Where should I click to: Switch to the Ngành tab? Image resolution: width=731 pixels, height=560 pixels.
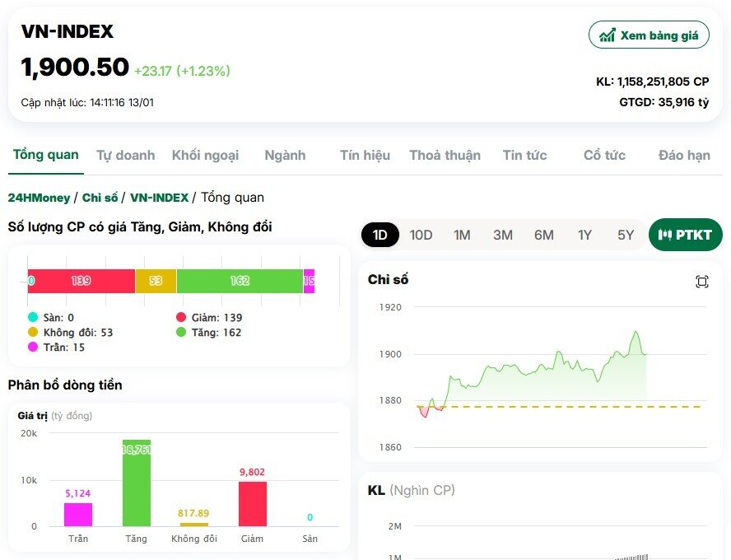[x=284, y=155]
